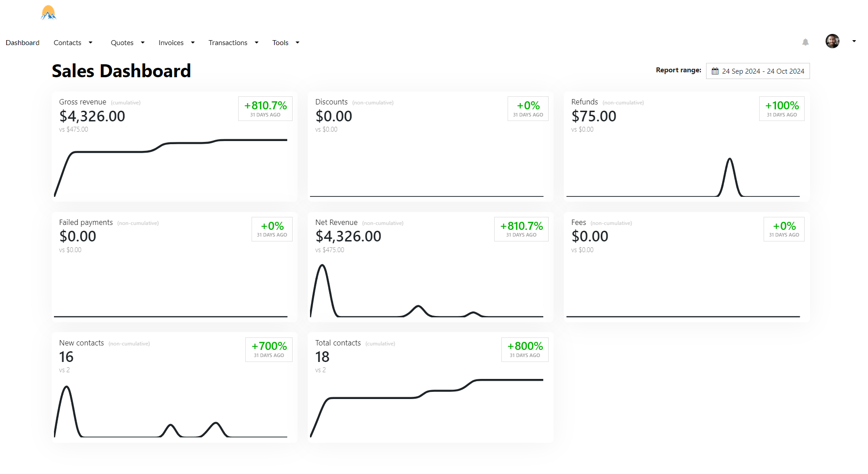868x474 pixels.
Task: Select the Transactions menu item
Action: (x=227, y=43)
